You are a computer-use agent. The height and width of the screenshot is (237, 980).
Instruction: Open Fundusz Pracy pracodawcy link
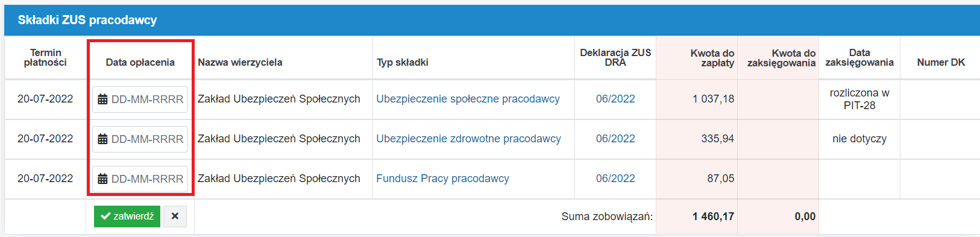442,179
